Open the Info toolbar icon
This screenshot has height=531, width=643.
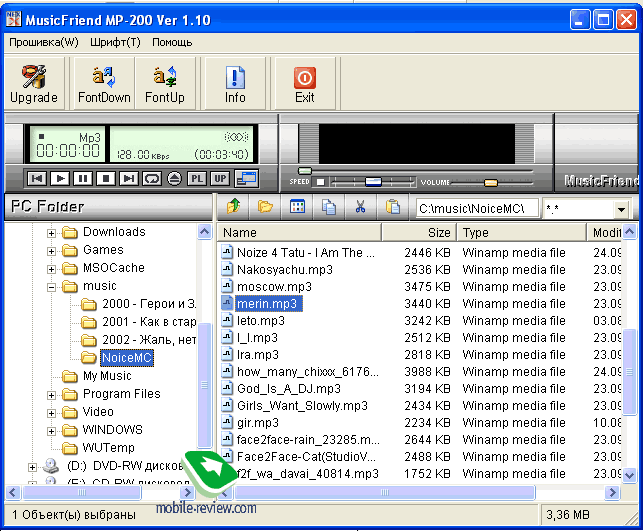235,84
